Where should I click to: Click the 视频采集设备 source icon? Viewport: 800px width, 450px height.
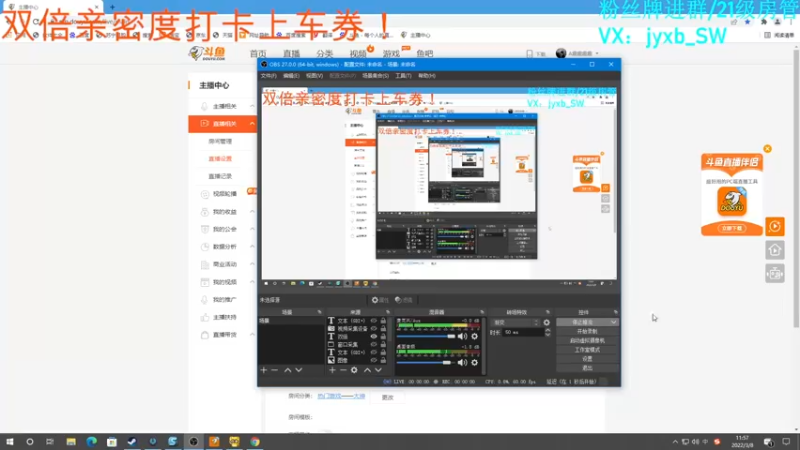click(331, 329)
